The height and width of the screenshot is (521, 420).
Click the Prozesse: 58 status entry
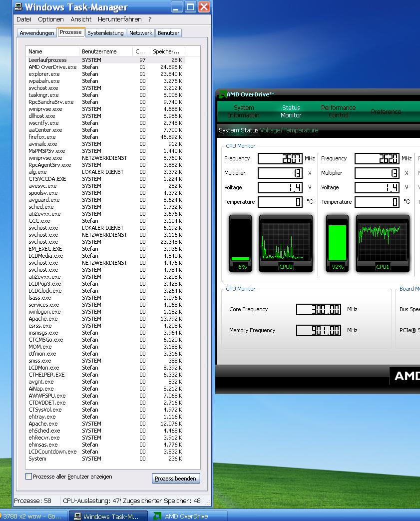32,501
